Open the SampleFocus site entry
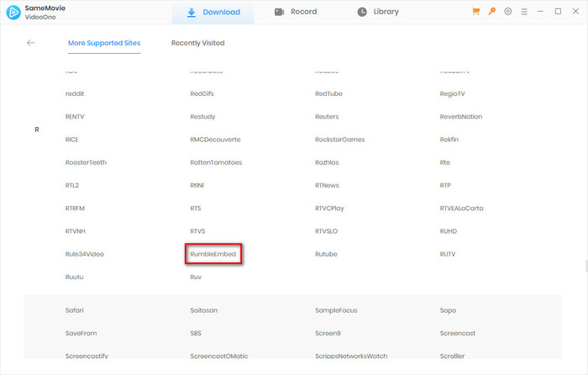This screenshot has width=588, height=375. tap(336, 310)
